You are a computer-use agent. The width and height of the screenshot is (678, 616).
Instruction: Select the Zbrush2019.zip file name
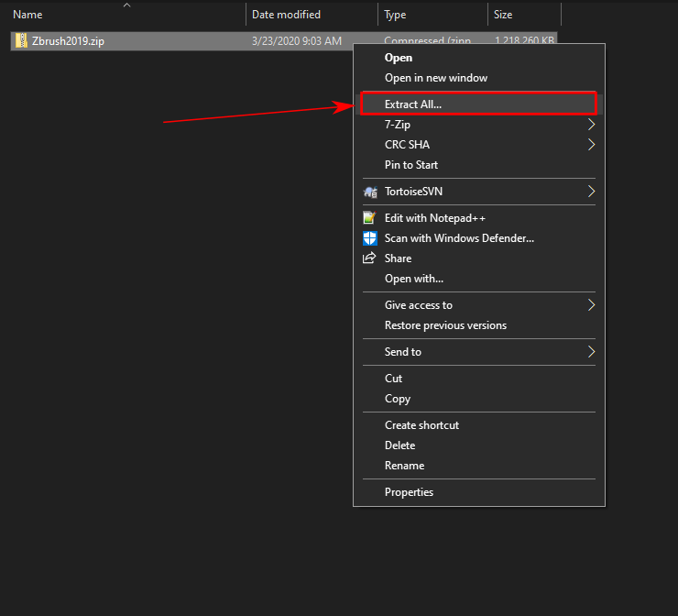pyautogui.click(x=68, y=41)
